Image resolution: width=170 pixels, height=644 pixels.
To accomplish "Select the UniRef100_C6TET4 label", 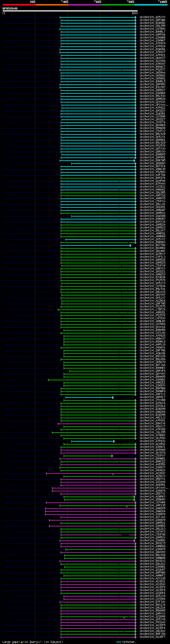I will [x=152, y=122].
